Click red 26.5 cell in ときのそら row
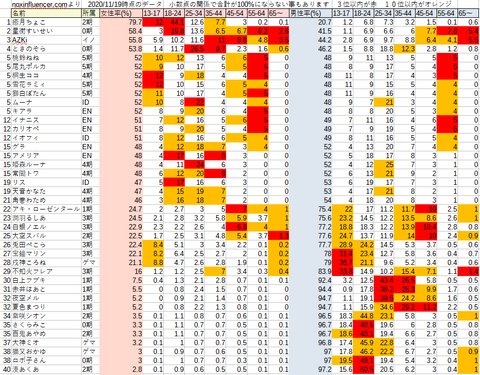 tap(195, 49)
